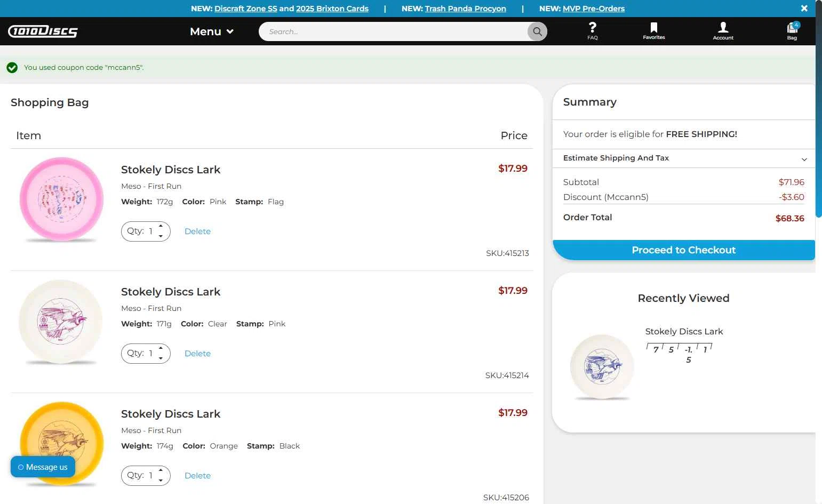The height and width of the screenshot is (504, 822).
Task: Decrease quantity of clear Lark
Action: point(161,358)
